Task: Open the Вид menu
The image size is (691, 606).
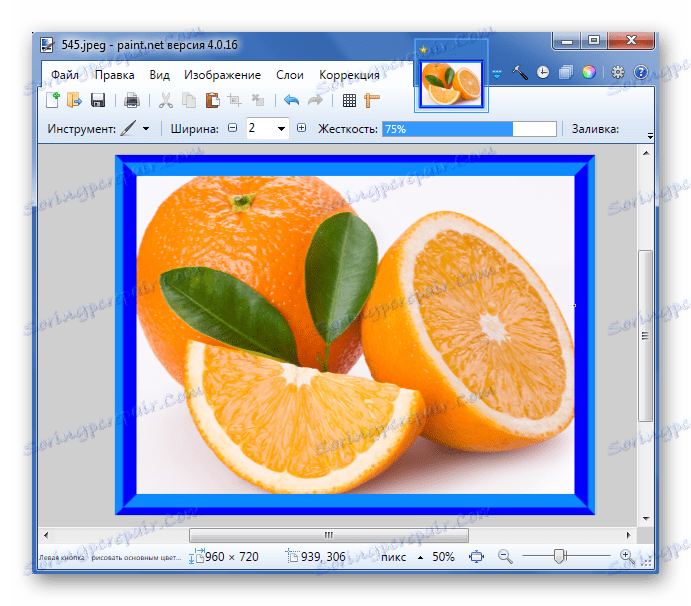Action: (x=159, y=75)
